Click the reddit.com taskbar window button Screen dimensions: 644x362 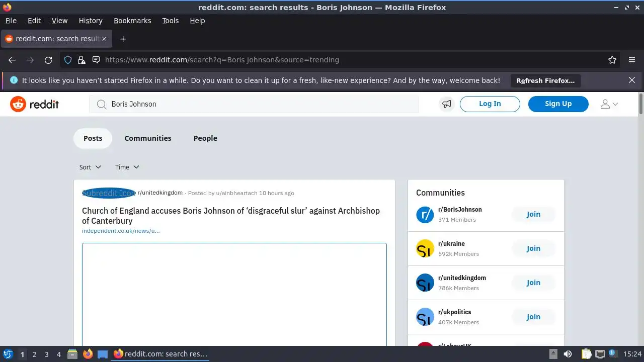[161, 354]
